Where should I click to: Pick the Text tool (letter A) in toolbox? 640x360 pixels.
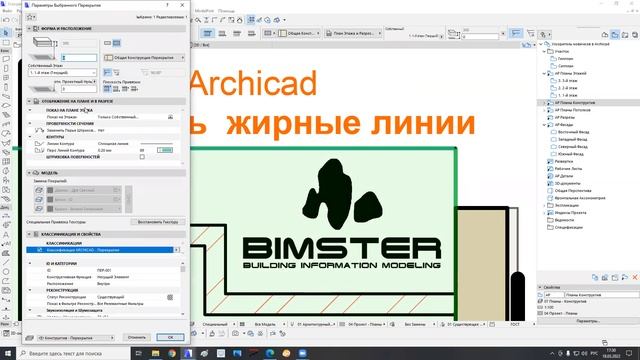(x=6, y=235)
